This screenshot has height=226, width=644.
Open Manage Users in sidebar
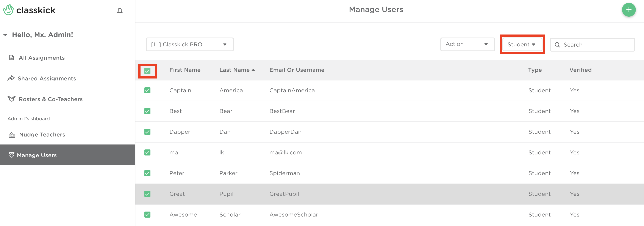[x=37, y=155]
